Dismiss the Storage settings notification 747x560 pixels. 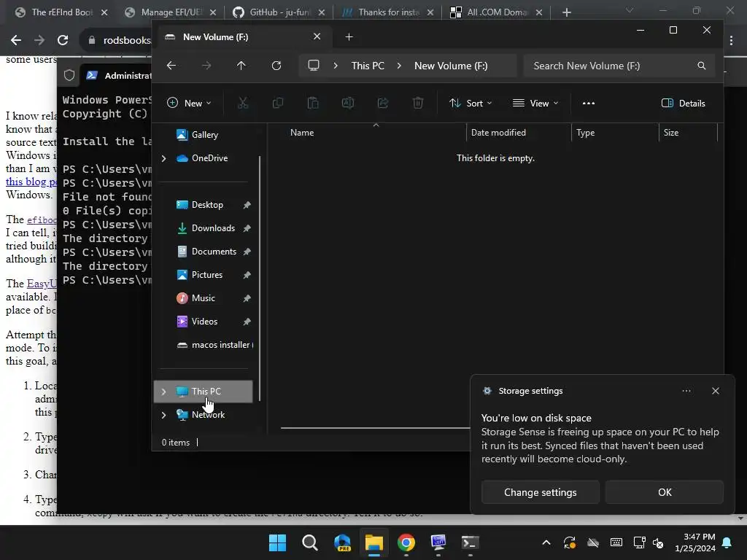point(716,391)
